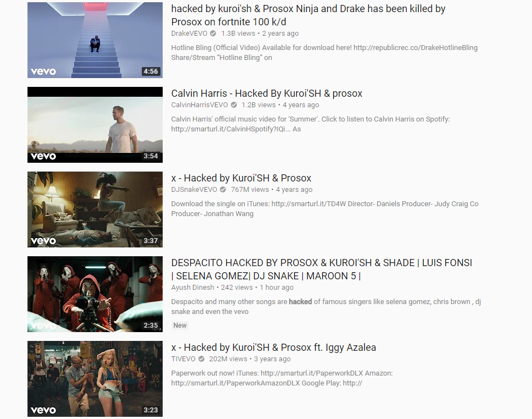
Task: Open the Ayush Dinesh channel link
Action: [x=193, y=287]
